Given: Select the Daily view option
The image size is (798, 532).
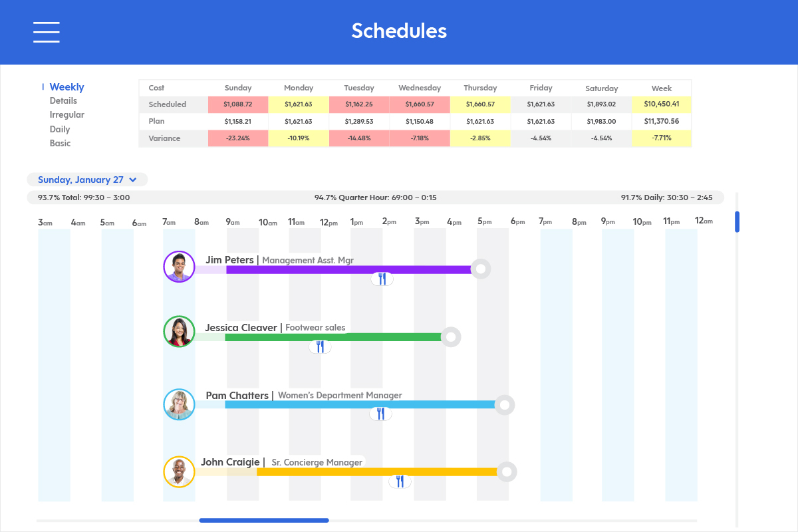Looking at the screenshot, I should coord(60,130).
